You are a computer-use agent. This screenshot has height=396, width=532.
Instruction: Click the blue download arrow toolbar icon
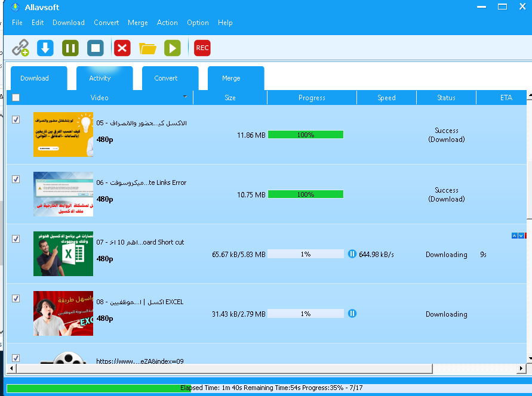point(45,48)
